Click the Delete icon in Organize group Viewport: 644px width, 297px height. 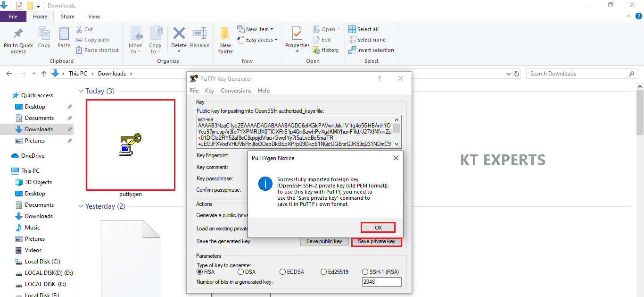click(x=179, y=34)
